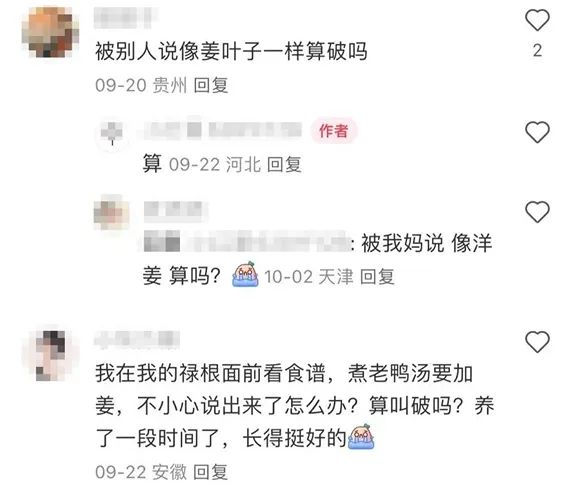Reply to the author's 09-22 河北 comment
Viewport: 576px width, 484px height.
[x=284, y=164]
